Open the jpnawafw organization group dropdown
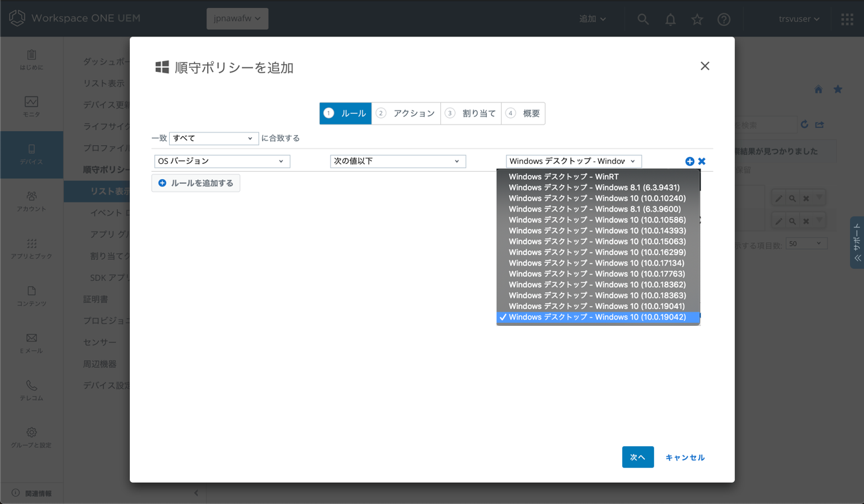This screenshot has height=504, width=864. pos(237,19)
